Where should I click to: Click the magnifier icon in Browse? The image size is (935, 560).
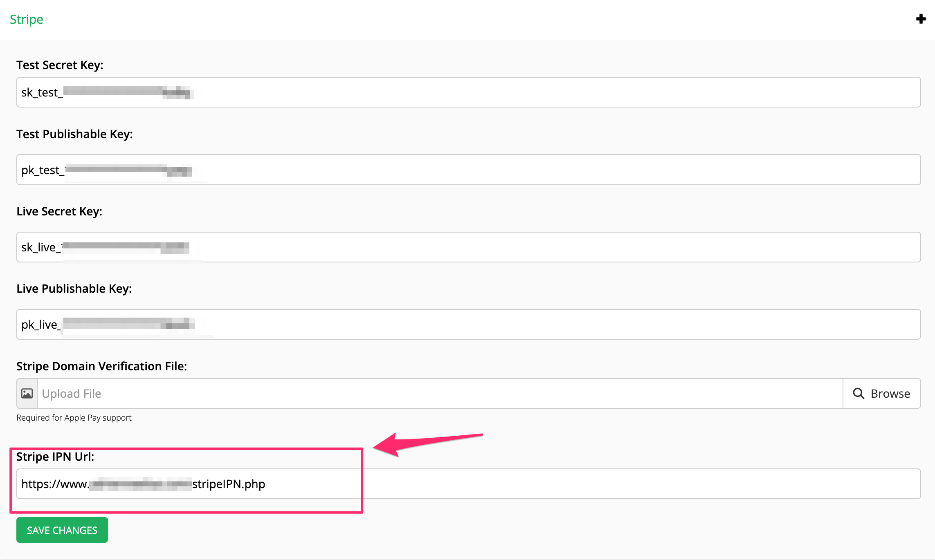coord(858,394)
